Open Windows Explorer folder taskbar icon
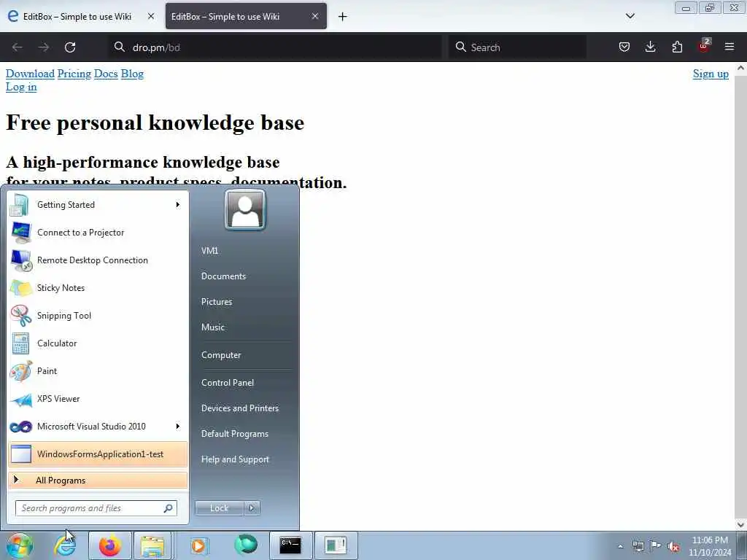747x560 pixels. pos(152,545)
